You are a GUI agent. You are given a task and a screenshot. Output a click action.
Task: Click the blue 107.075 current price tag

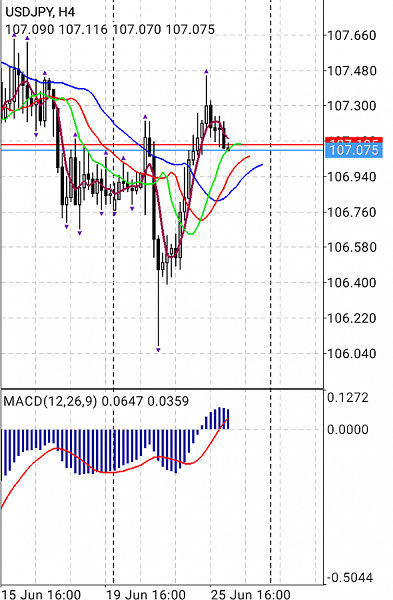click(x=354, y=150)
